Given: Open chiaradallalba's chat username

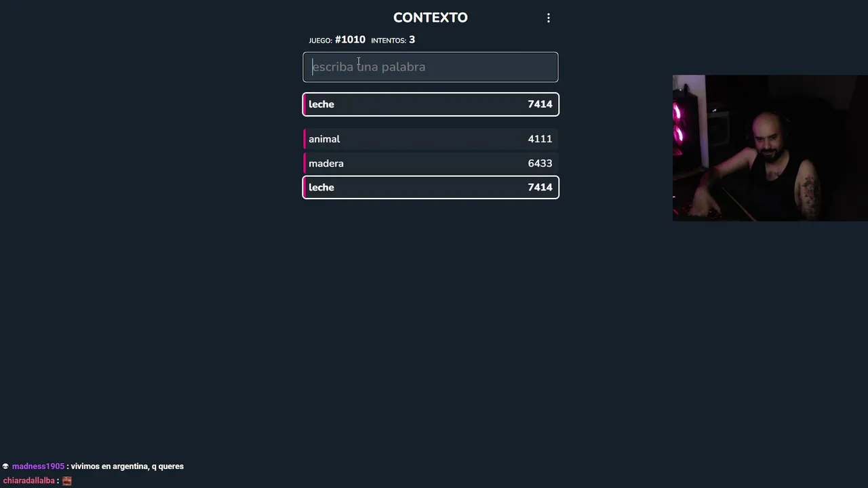Looking at the screenshot, I should pos(28,481).
